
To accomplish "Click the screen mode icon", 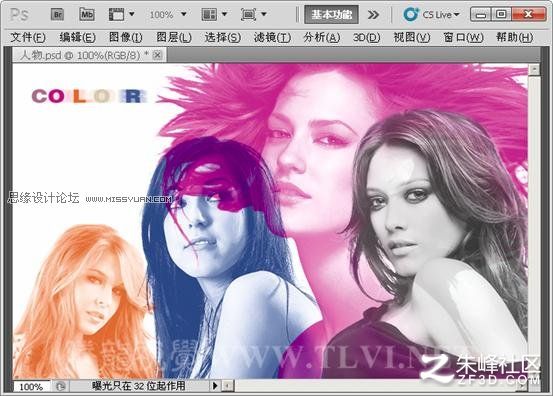I will 248,15.
